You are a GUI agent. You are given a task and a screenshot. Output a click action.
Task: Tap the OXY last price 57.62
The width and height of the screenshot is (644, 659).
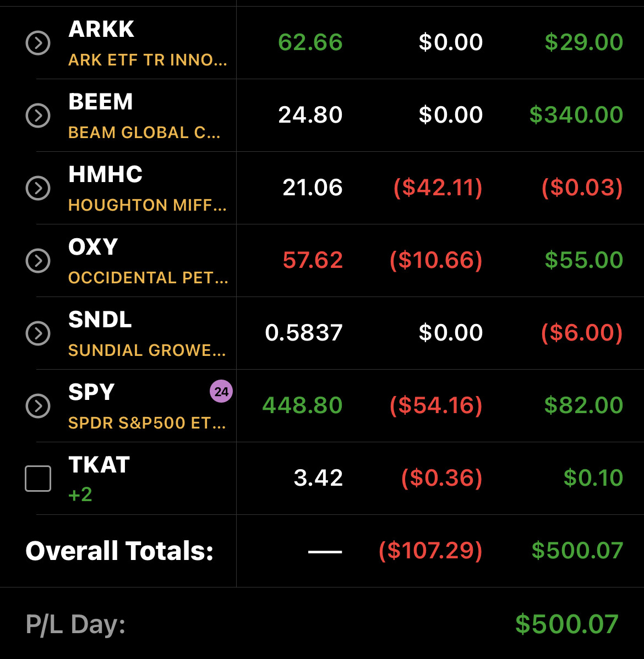tap(313, 260)
